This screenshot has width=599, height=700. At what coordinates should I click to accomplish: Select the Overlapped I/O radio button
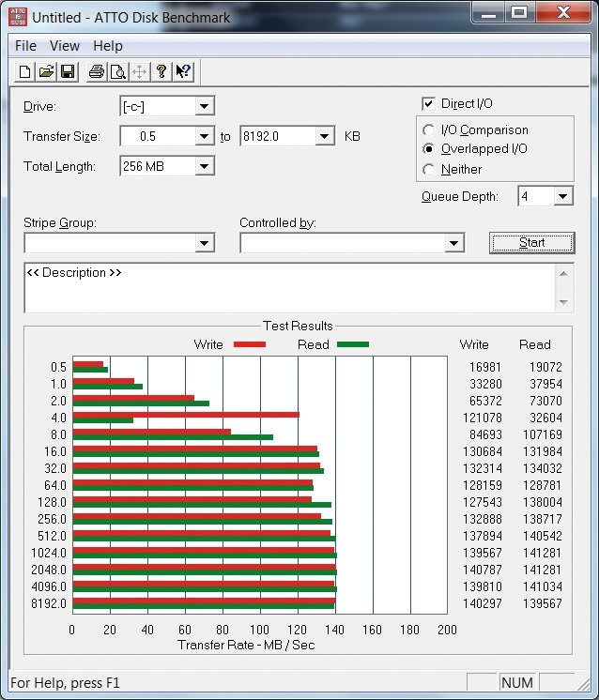(428, 148)
